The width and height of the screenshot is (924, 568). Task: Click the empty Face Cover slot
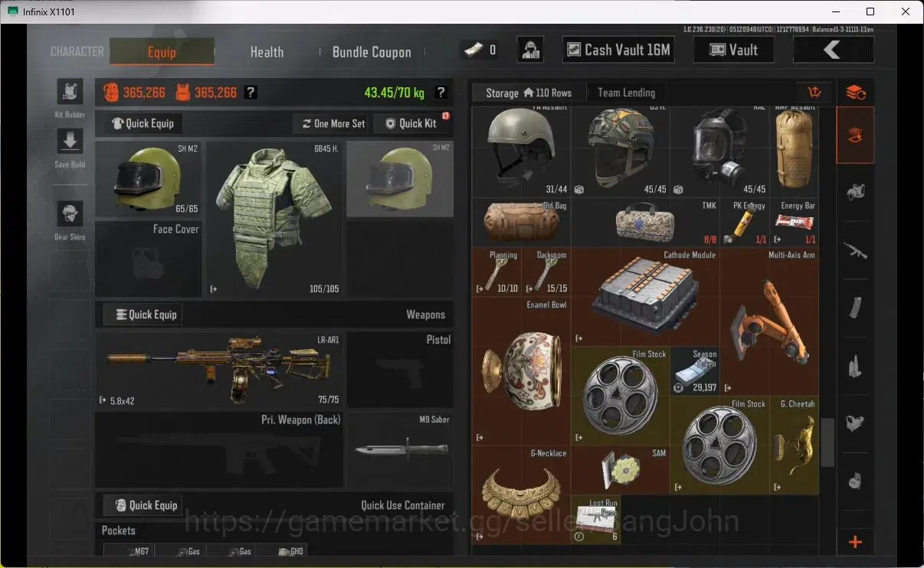point(149,259)
